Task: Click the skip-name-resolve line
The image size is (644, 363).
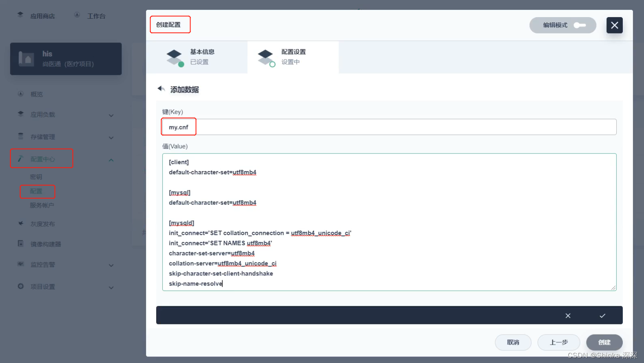Action: click(x=196, y=284)
